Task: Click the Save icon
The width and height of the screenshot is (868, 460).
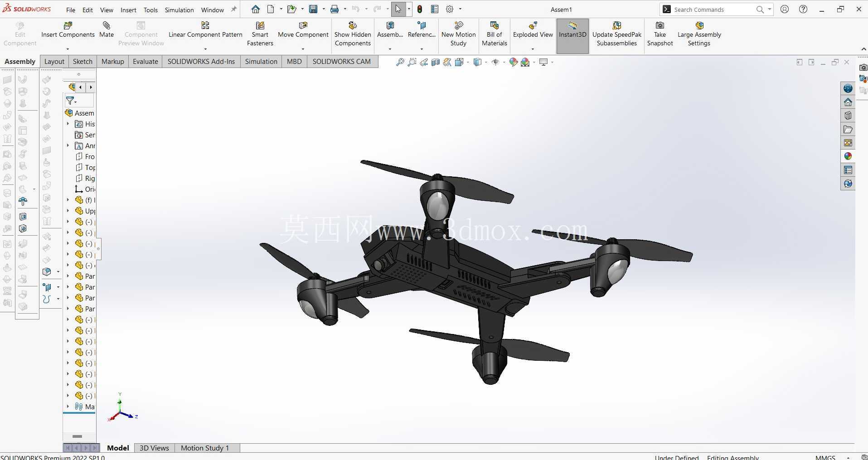Action: pyautogui.click(x=313, y=9)
